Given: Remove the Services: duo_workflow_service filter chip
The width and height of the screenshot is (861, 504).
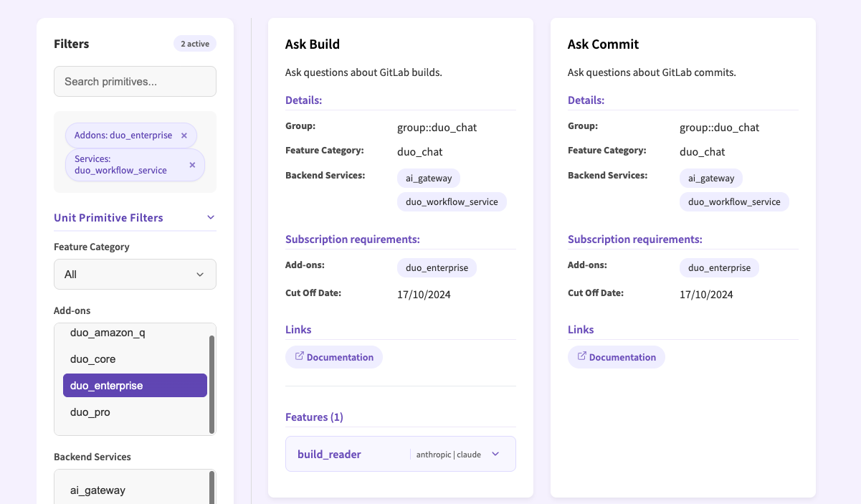Looking at the screenshot, I should point(191,164).
